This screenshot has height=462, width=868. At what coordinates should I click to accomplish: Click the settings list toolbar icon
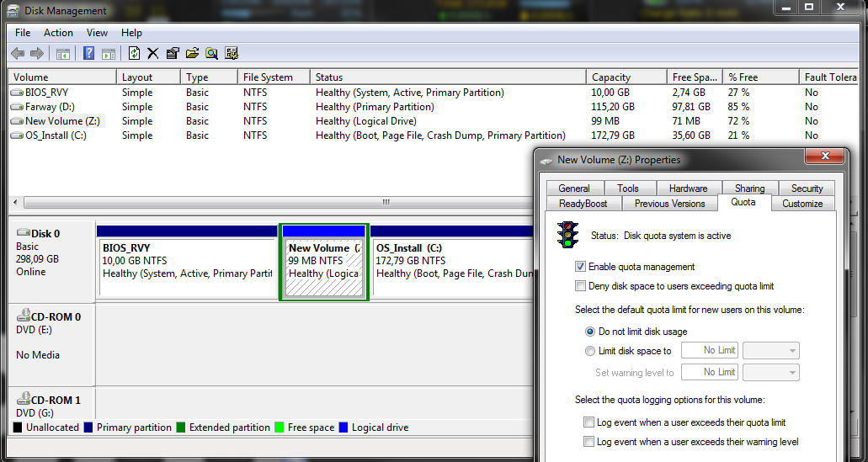click(x=232, y=53)
